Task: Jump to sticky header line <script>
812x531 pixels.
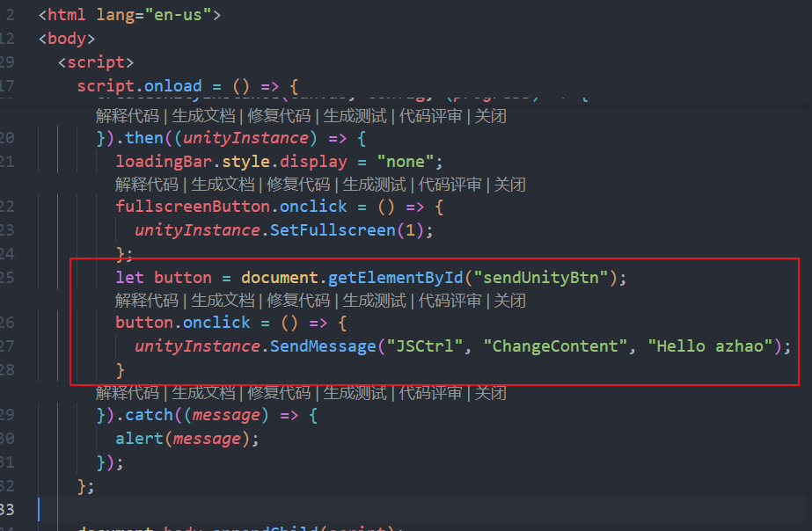Action: click(96, 62)
